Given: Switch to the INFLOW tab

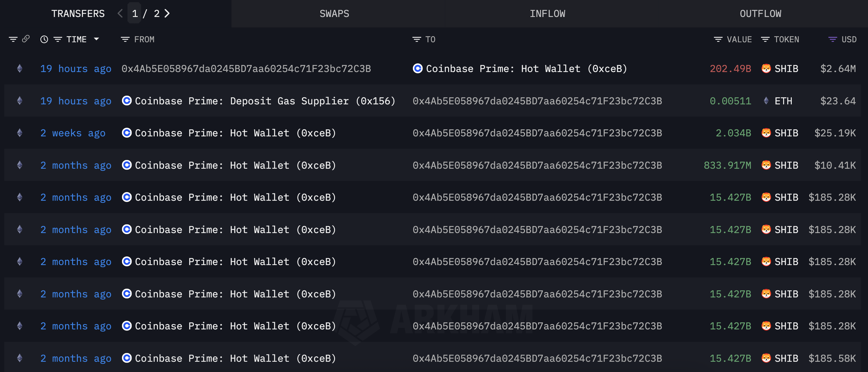Looking at the screenshot, I should 547,13.
